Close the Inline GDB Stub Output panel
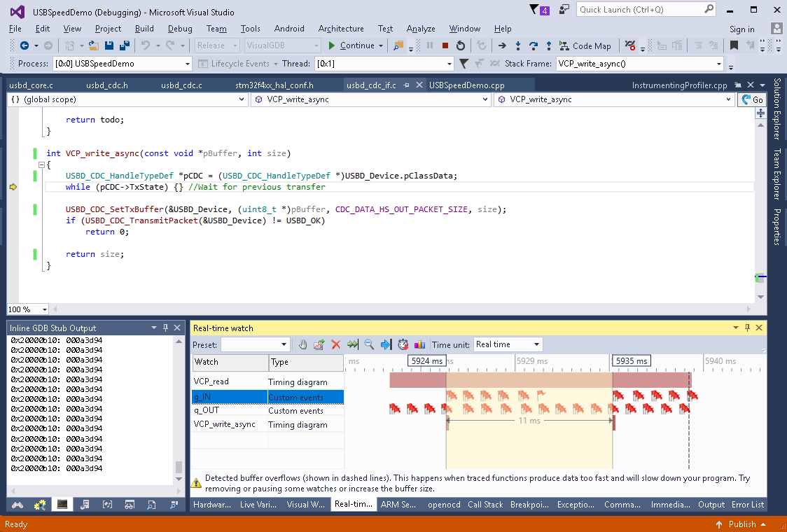The image size is (787, 532). click(177, 328)
